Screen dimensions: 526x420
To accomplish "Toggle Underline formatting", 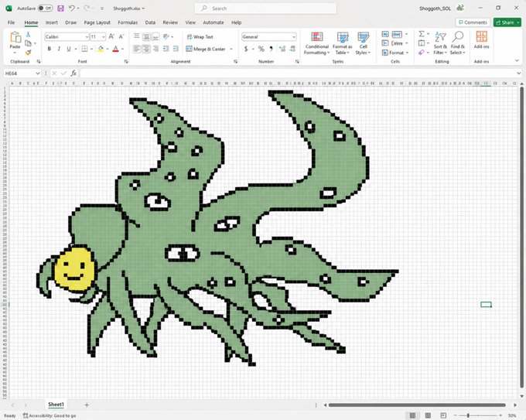I will click(x=69, y=49).
